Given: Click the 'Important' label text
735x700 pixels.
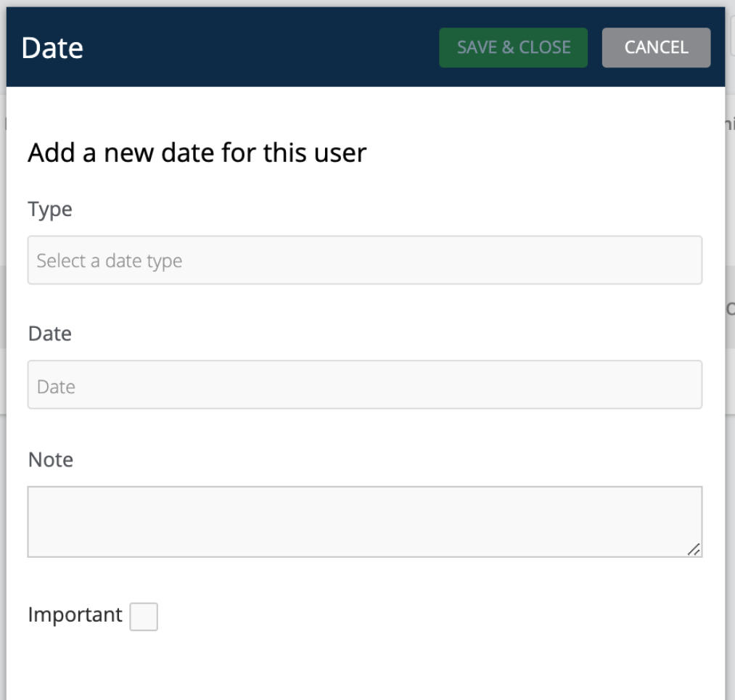Looking at the screenshot, I should [75, 614].
